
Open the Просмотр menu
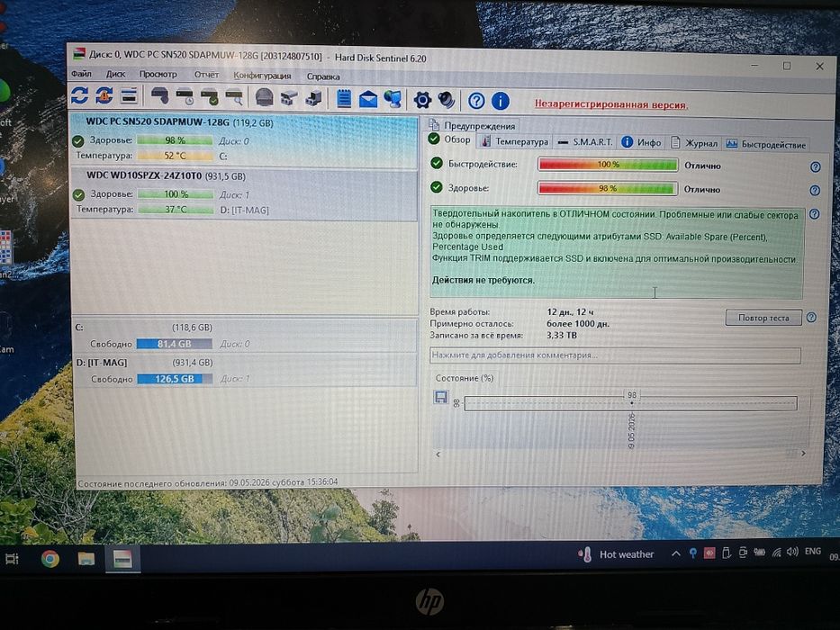click(x=158, y=74)
